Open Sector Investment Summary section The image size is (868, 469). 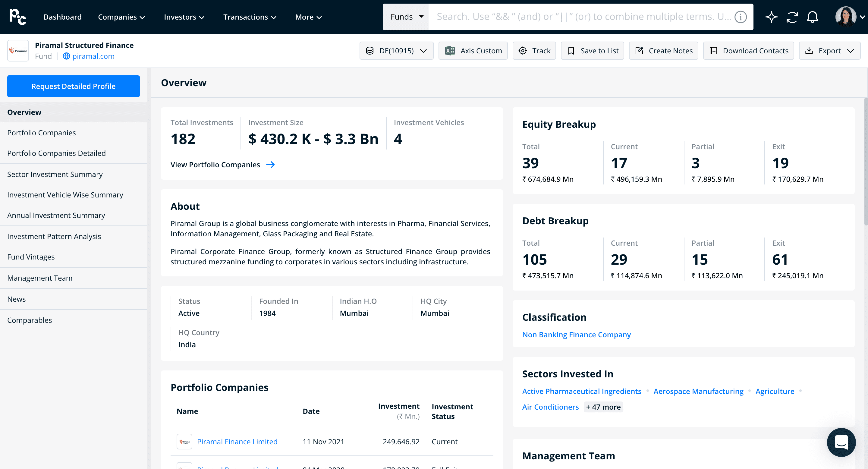(x=74, y=174)
